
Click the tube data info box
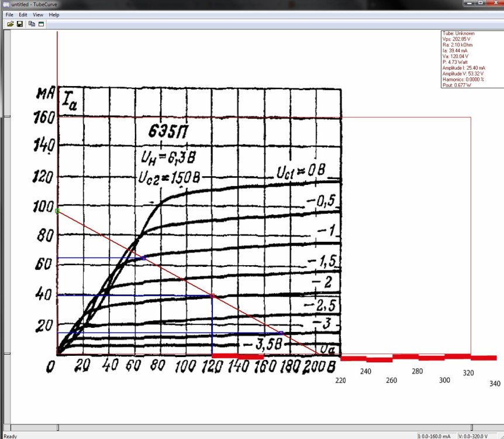[470, 59]
